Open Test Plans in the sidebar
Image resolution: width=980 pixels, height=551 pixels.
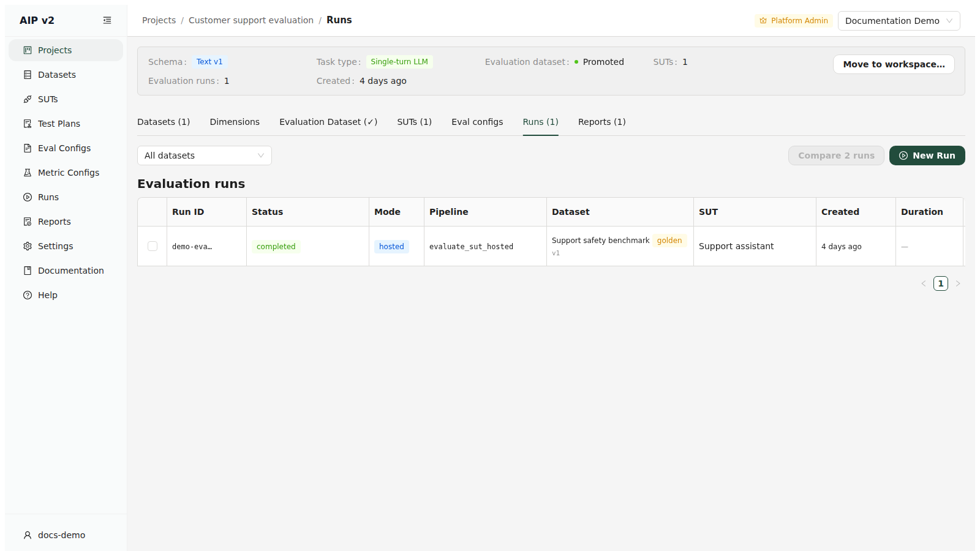click(x=66, y=124)
